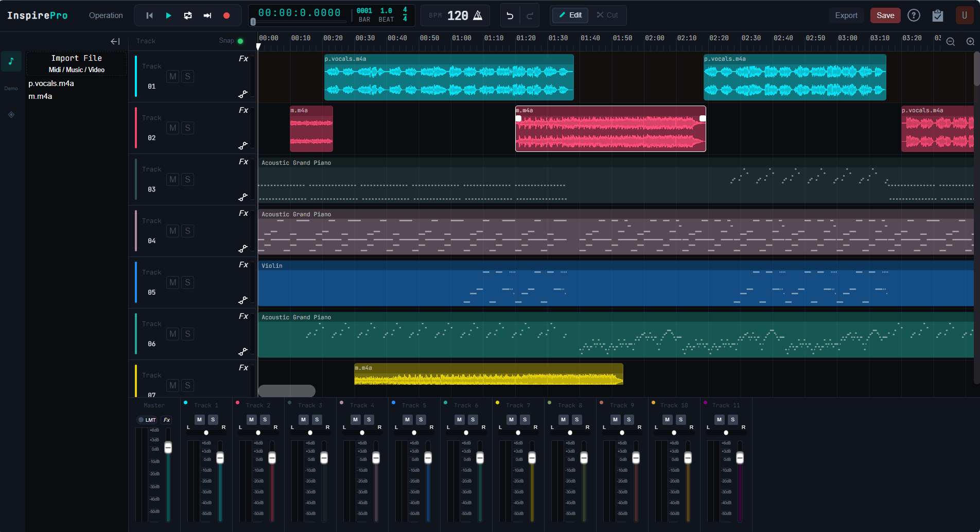Select the first p.vocals.m4a clip on Track 01

pyautogui.click(x=449, y=77)
